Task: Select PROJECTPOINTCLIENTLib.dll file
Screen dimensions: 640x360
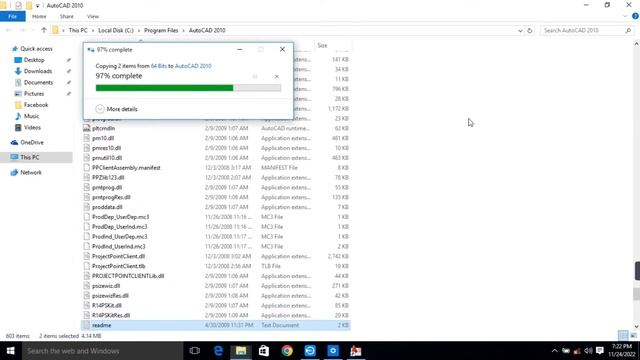Action: 128,276
